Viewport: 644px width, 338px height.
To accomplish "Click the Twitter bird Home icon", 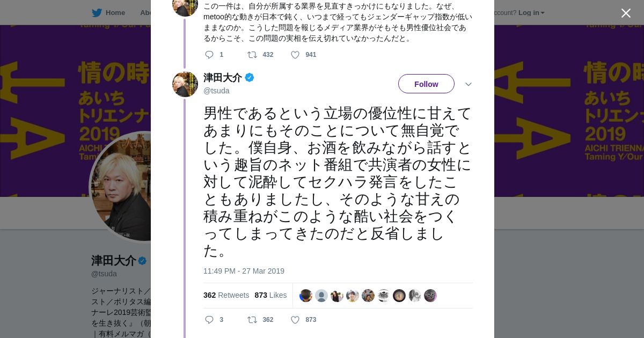I will coord(97,13).
